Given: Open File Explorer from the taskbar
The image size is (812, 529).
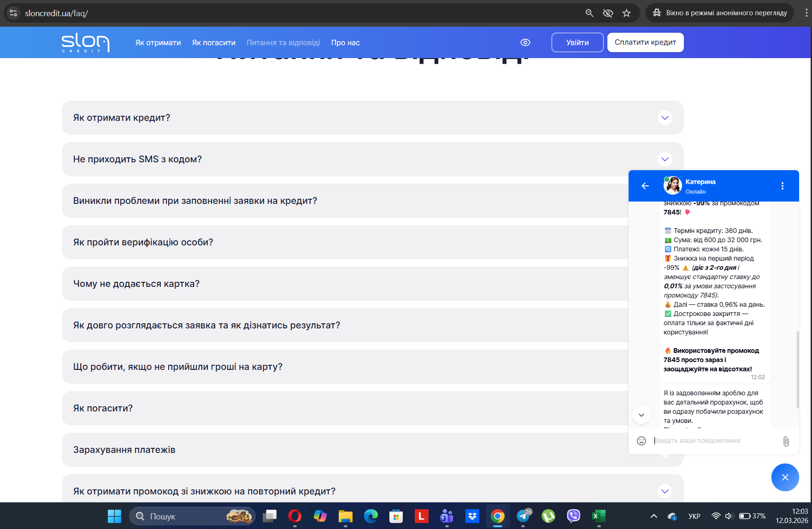Looking at the screenshot, I should [x=346, y=516].
